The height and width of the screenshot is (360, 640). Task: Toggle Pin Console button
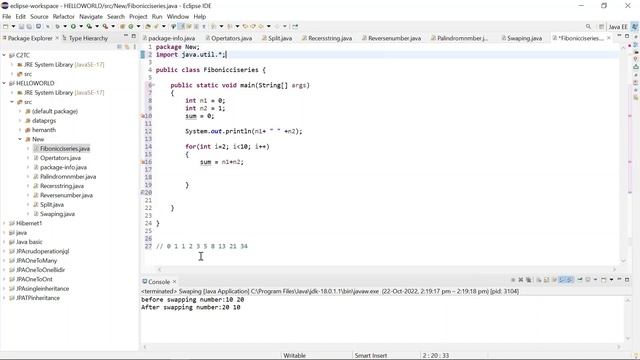[x=580, y=280]
